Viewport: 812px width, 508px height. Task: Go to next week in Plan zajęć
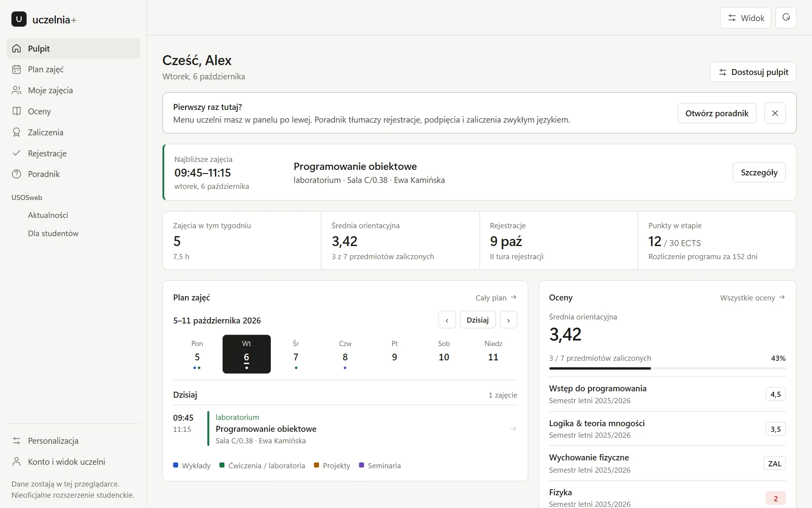(x=508, y=320)
